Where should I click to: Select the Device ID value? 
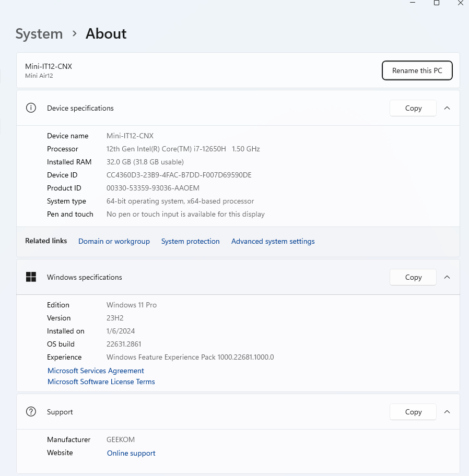(179, 175)
